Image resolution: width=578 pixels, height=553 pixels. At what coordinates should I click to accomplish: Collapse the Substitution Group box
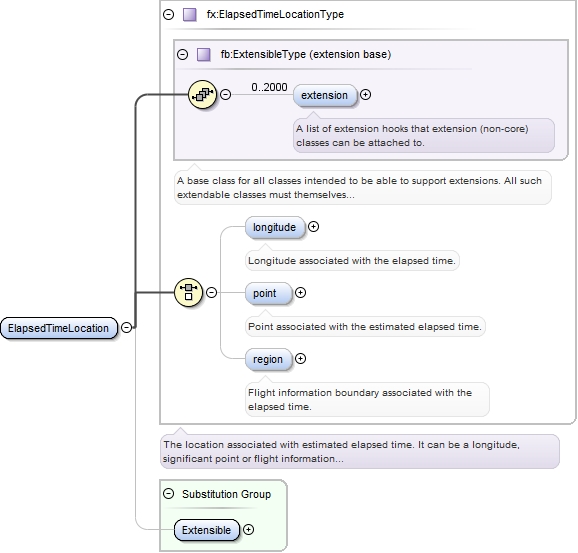coord(168,494)
